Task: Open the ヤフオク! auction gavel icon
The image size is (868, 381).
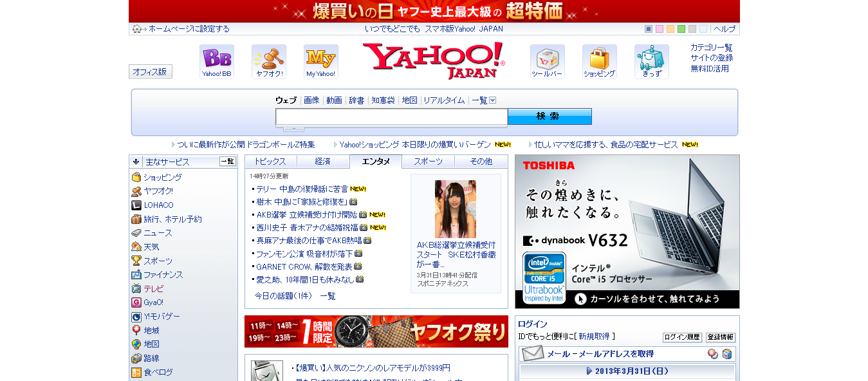Action: point(269,62)
